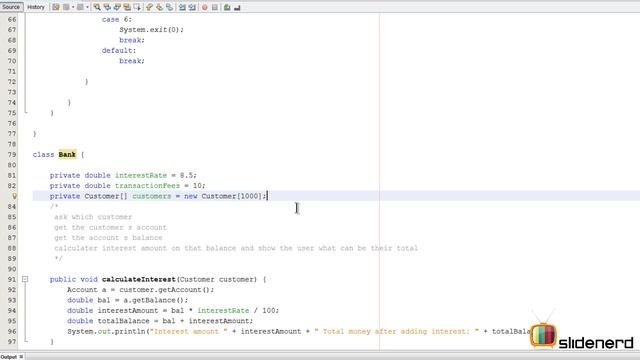Click System.exit(0) on line 67
This screenshot has height=360, width=640.
(x=150, y=30)
